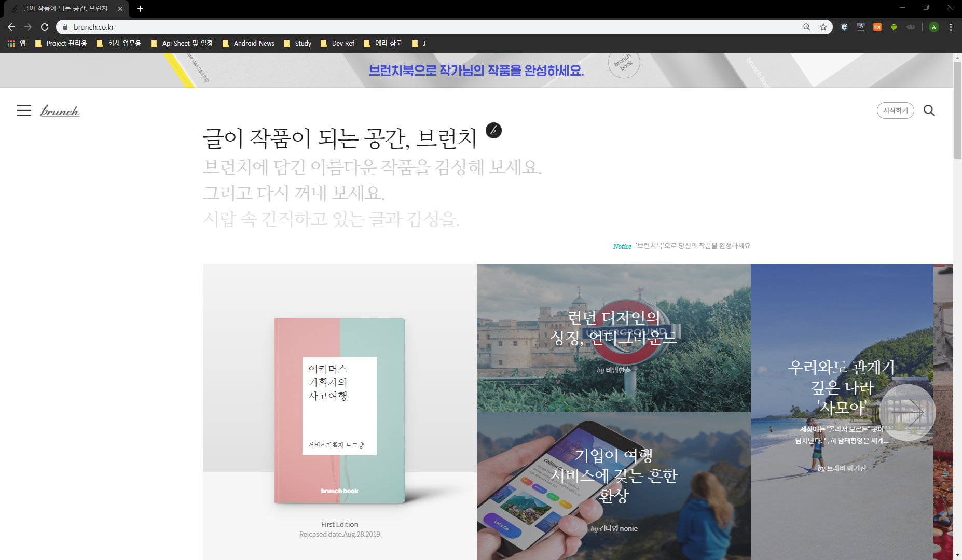
Task: Open Chrome three-dot menu
Action: (x=951, y=27)
